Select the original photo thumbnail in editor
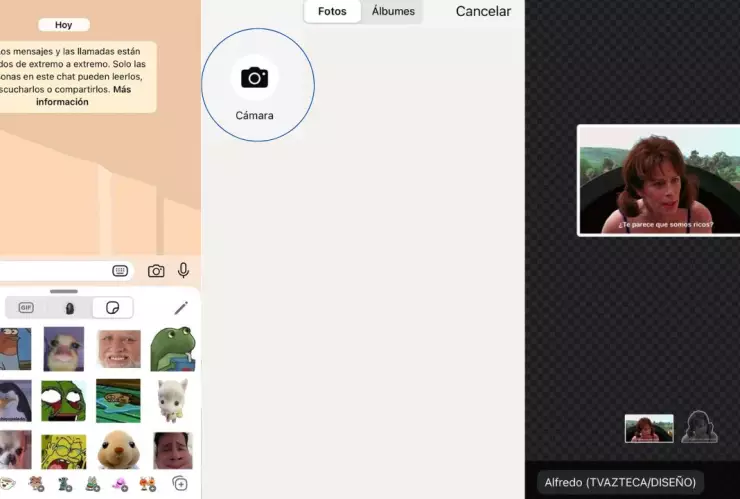 point(649,428)
